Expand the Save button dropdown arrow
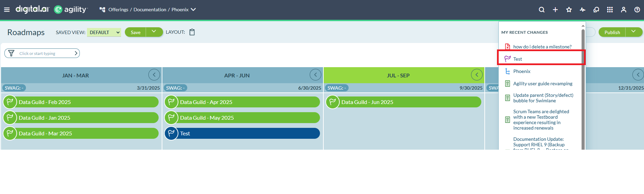The height and width of the screenshot is (194, 644). (154, 32)
